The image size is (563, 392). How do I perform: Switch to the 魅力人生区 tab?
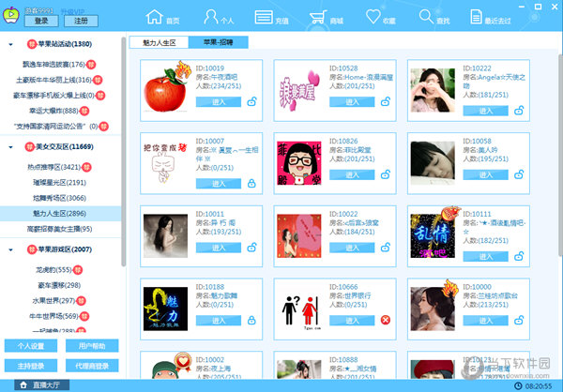(160, 42)
